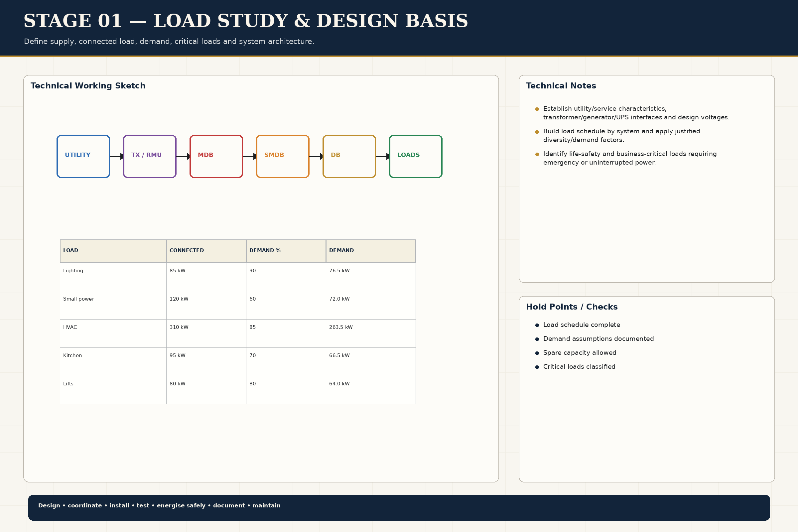
Task: Click the Stage 01 page title
Action: [x=246, y=21]
